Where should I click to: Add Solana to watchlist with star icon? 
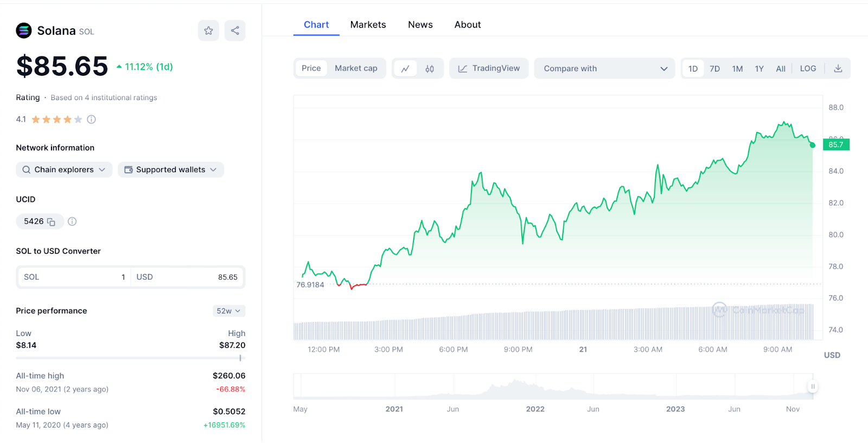tap(208, 30)
